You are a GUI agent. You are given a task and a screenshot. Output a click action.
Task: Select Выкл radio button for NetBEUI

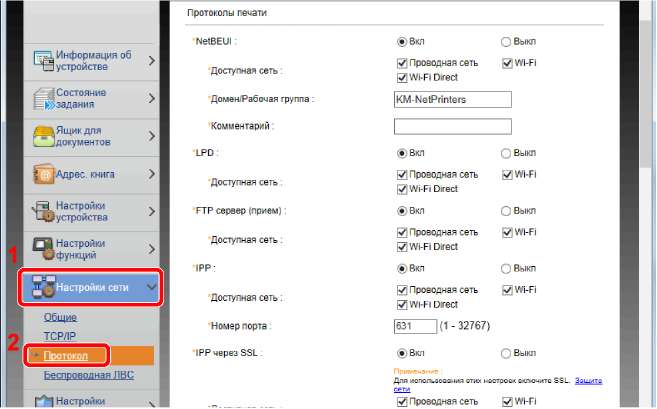point(506,41)
